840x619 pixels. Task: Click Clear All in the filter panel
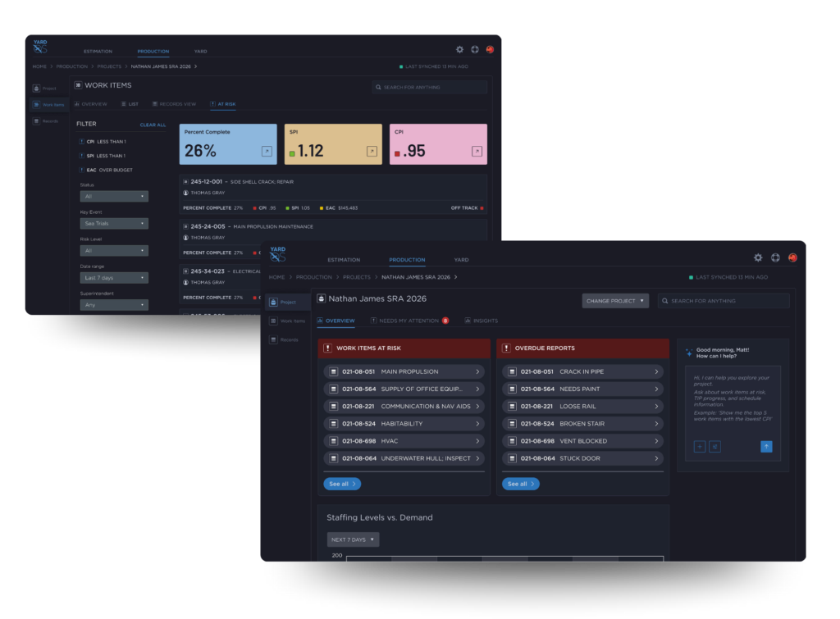pos(153,125)
